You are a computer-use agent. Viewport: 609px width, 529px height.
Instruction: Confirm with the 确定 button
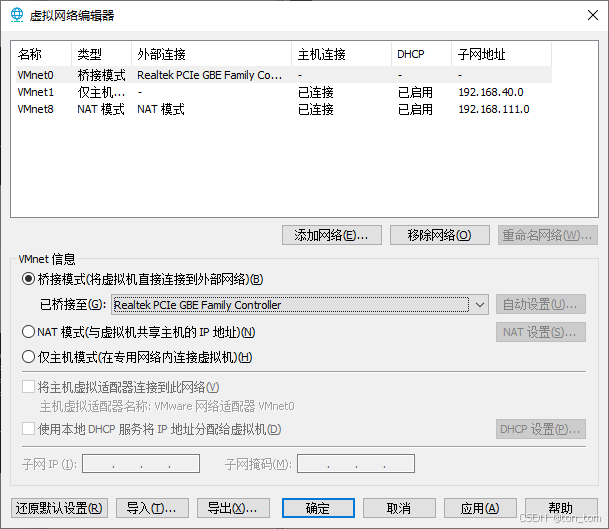tap(318, 508)
